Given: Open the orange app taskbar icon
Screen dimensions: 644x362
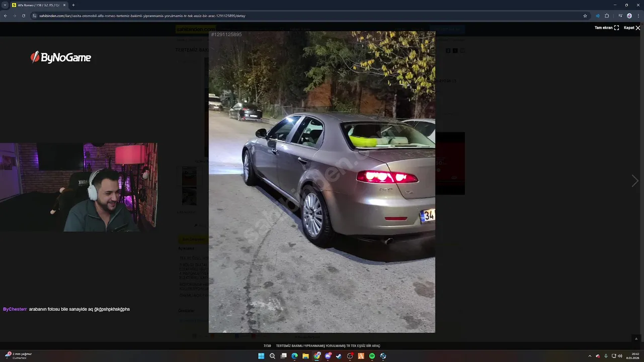Looking at the screenshot, I should (361, 356).
